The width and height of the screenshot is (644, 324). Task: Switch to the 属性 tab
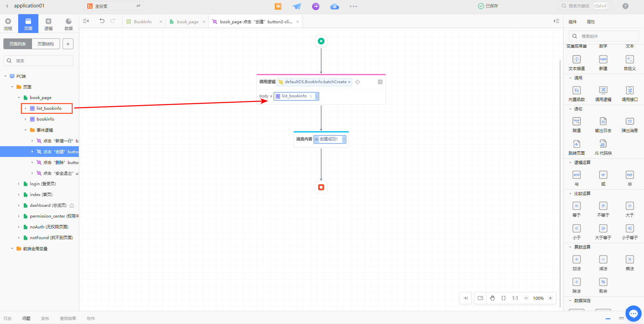coord(591,22)
